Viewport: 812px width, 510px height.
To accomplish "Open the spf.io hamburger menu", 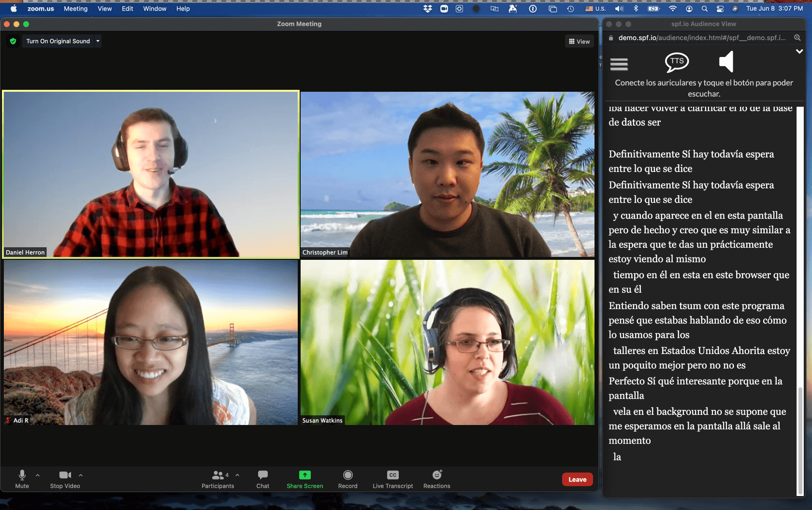I will click(619, 64).
